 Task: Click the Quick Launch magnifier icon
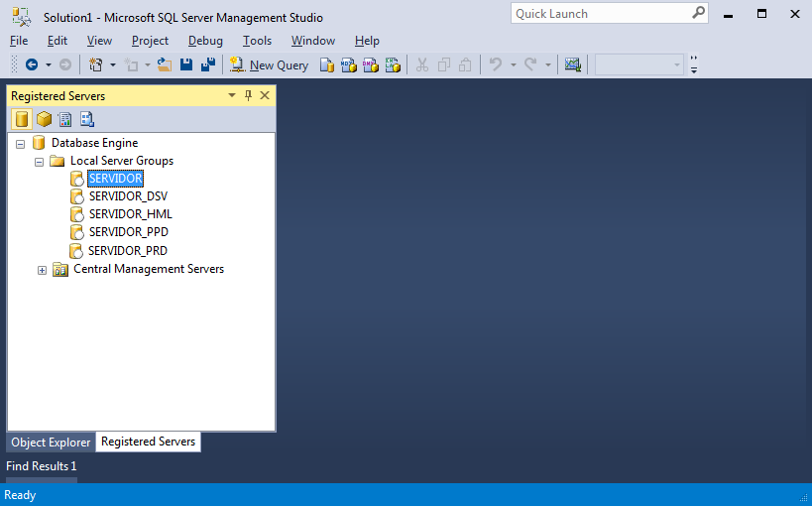pos(699,13)
